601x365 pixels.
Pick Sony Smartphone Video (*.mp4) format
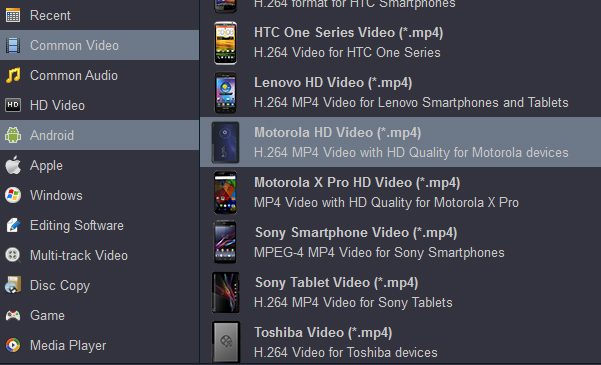[401, 242]
